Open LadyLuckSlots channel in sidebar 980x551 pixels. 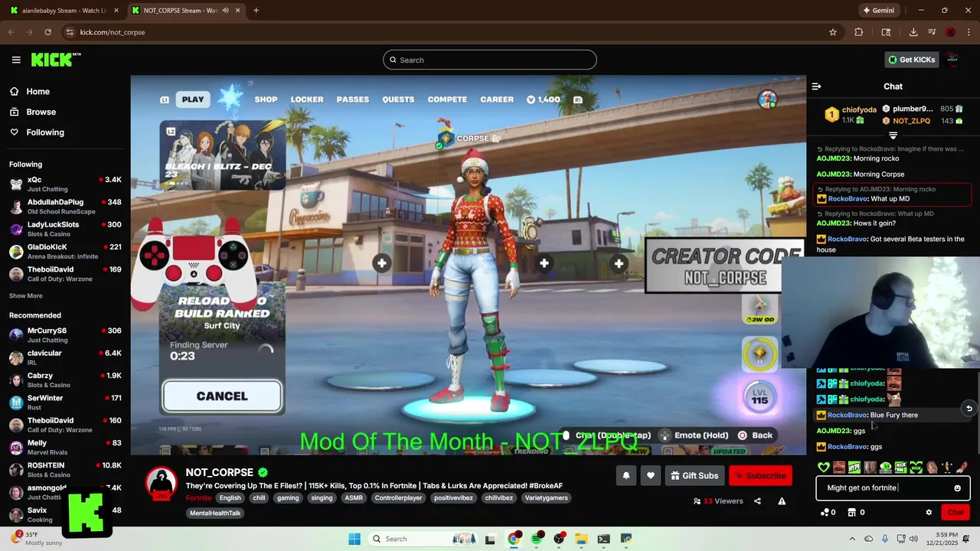pyautogui.click(x=65, y=229)
